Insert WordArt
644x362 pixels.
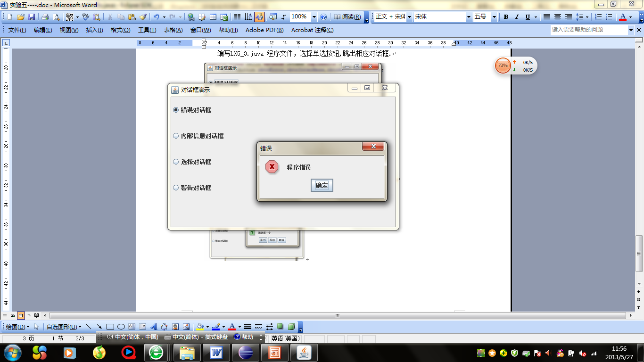coord(154,327)
